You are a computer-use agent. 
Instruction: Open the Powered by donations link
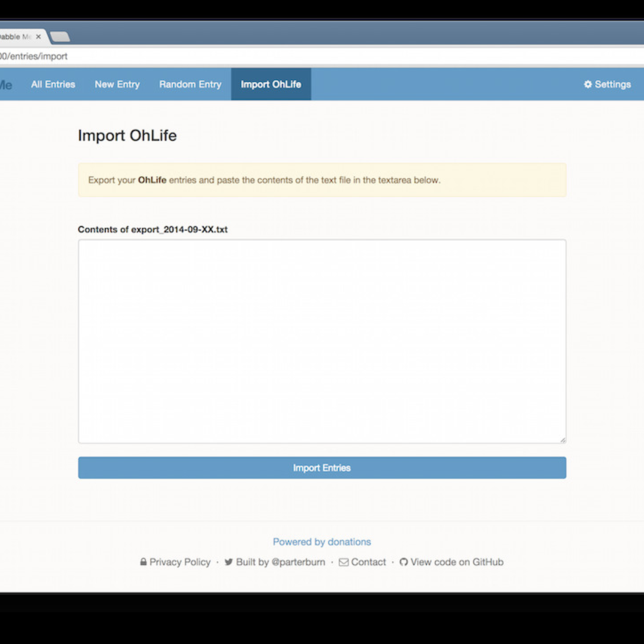(322, 542)
